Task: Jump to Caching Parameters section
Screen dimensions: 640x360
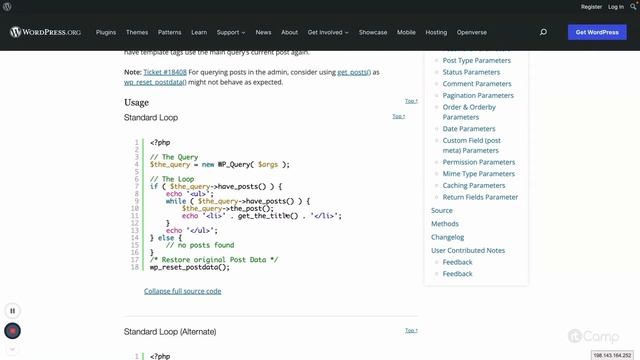Action: pos(473,185)
